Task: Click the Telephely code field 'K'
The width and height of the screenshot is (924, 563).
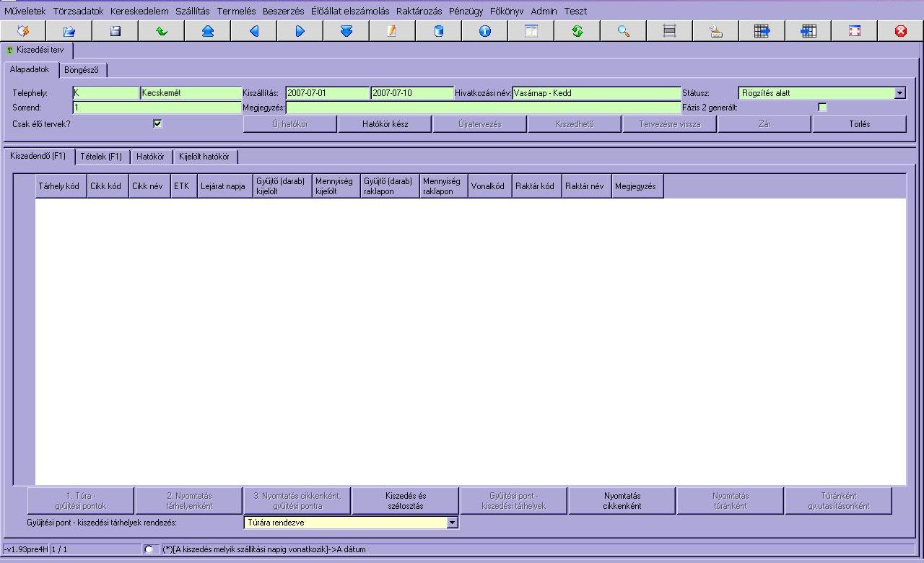Action: tap(105, 93)
